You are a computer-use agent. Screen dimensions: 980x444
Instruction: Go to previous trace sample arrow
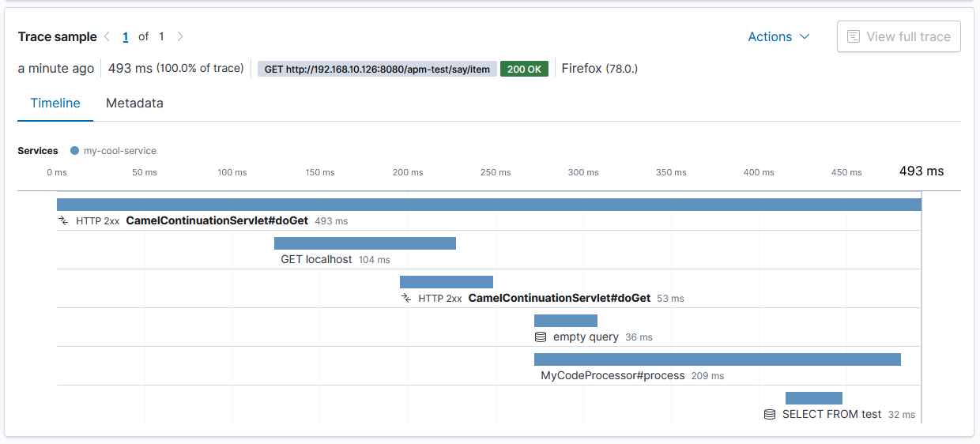coord(107,36)
